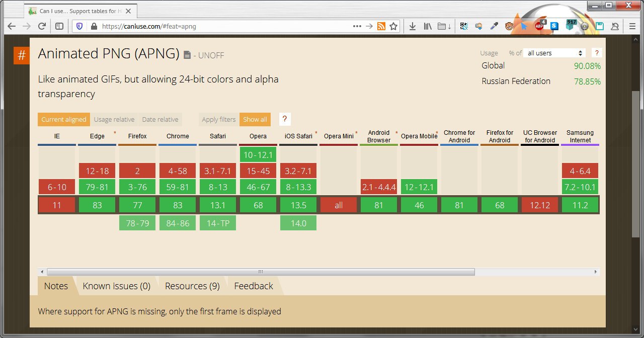Click iOS Safari 14.0 cell
The width and height of the screenshot is (644, 338).
(298, 223)
